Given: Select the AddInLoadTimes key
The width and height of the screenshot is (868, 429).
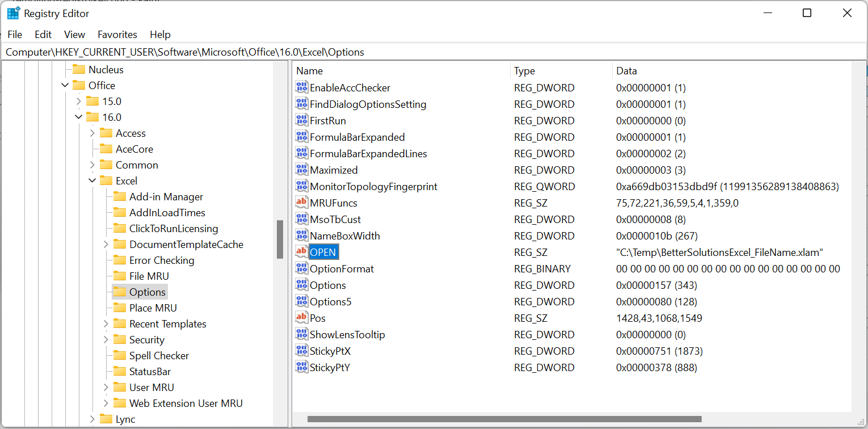Looking at the screenshot, I should coord(167,213).
